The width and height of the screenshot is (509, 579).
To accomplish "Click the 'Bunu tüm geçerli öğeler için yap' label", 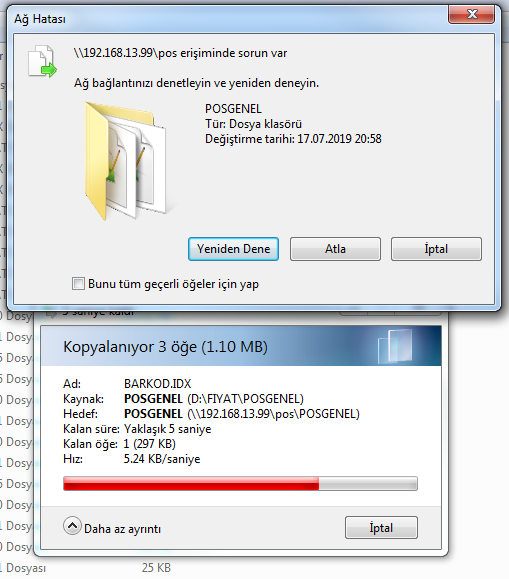I will click(x=173, y=284).
